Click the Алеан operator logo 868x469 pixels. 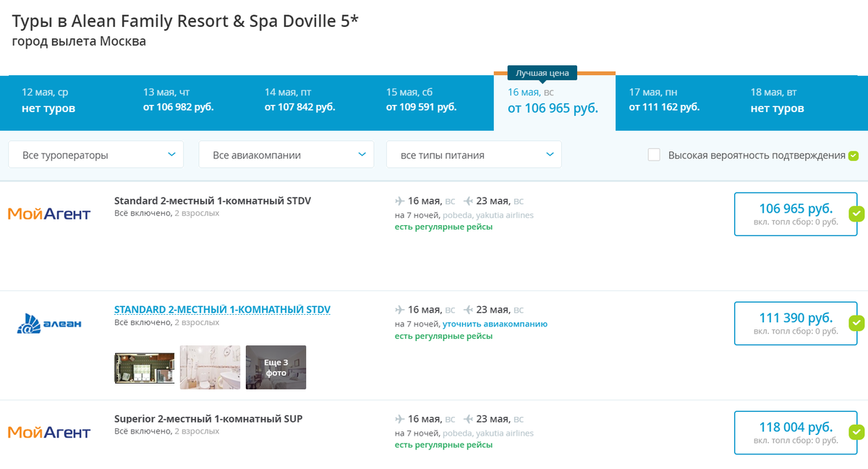click(49, 324)
